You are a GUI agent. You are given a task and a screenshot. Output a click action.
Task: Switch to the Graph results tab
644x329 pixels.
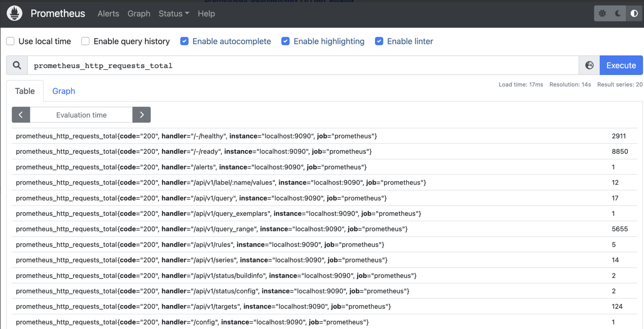pyautogui.click(x=64, y=91)
